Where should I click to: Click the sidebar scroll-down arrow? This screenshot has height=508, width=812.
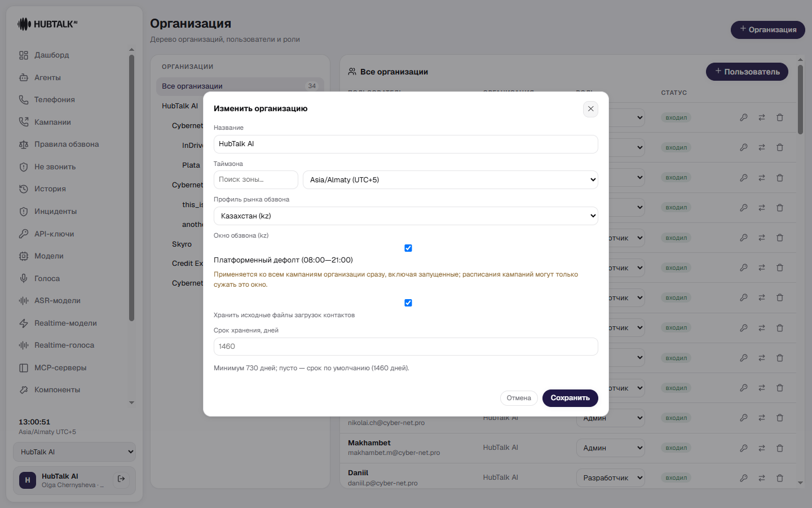(x=131, y=403)
